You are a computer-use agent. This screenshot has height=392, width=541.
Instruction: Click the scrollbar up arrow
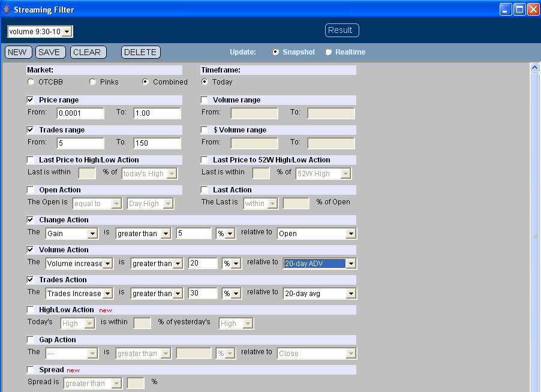534,68
